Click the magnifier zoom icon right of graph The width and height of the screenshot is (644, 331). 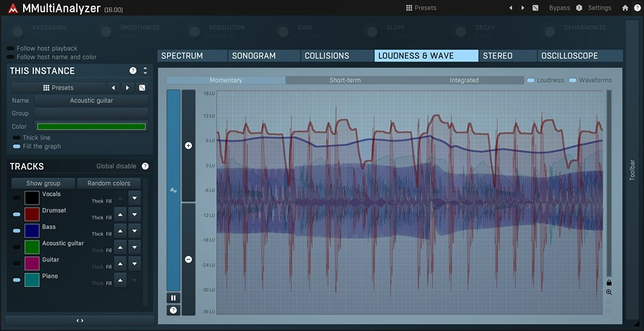(x=609, y=293)
